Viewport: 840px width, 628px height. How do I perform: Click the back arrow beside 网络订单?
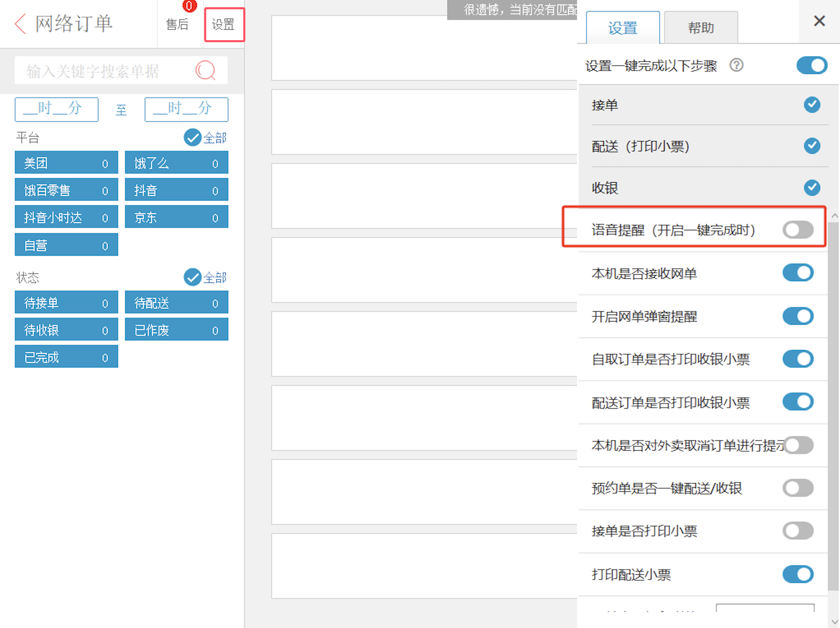point(20,24)
